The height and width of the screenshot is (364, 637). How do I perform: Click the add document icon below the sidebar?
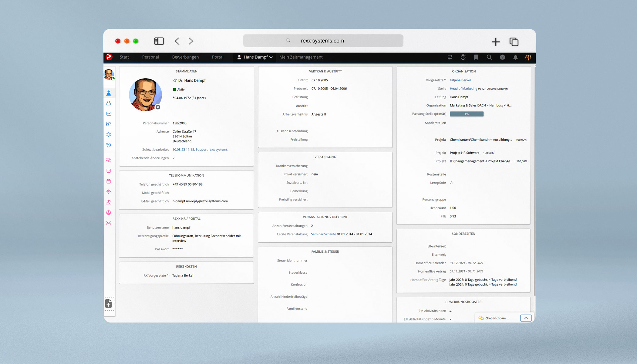(x=108, y=304)
